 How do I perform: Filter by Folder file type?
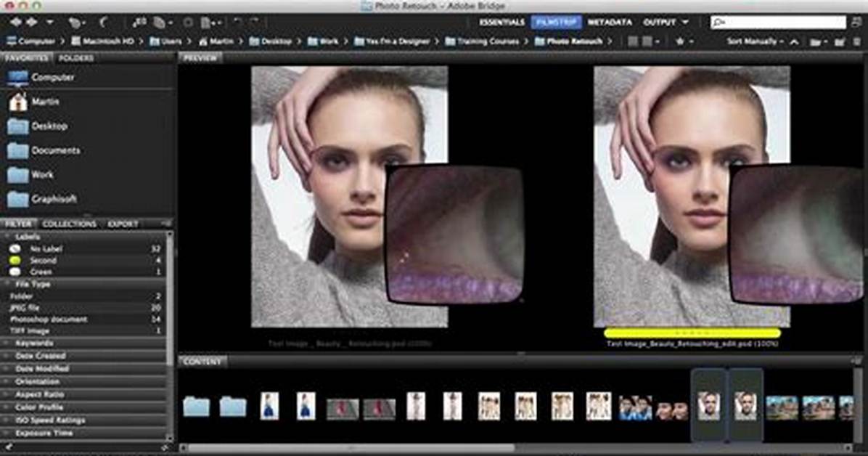click(84, 296)
